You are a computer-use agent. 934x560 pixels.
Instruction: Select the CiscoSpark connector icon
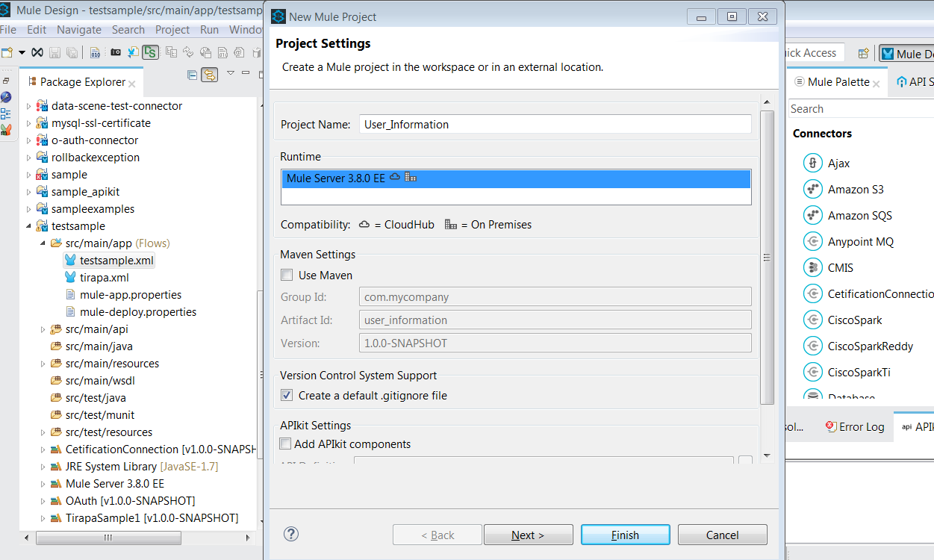click(812, 320)
